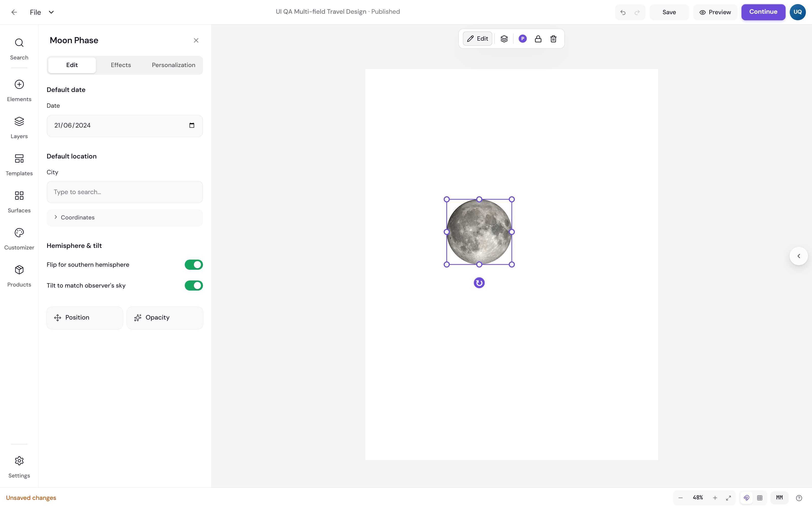Viewport: 812px width, 508px height.
Task: Zoom in with the plus icon
Action: point(715,498)
